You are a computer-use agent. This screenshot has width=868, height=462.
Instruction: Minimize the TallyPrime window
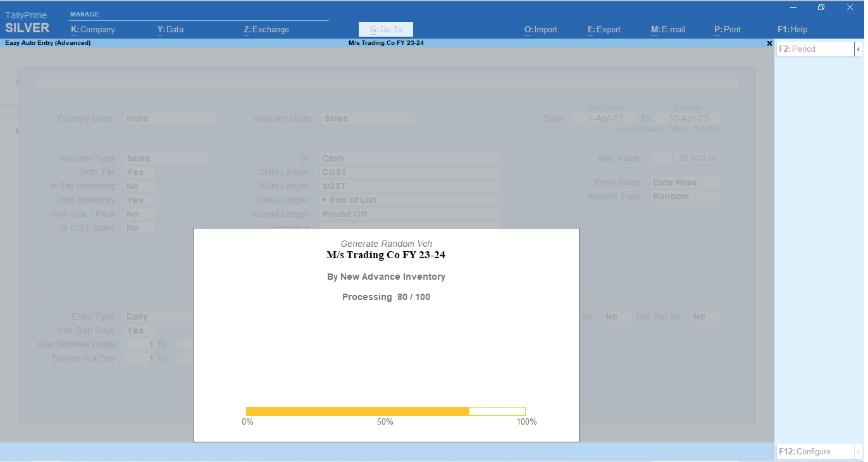[793, 8]
